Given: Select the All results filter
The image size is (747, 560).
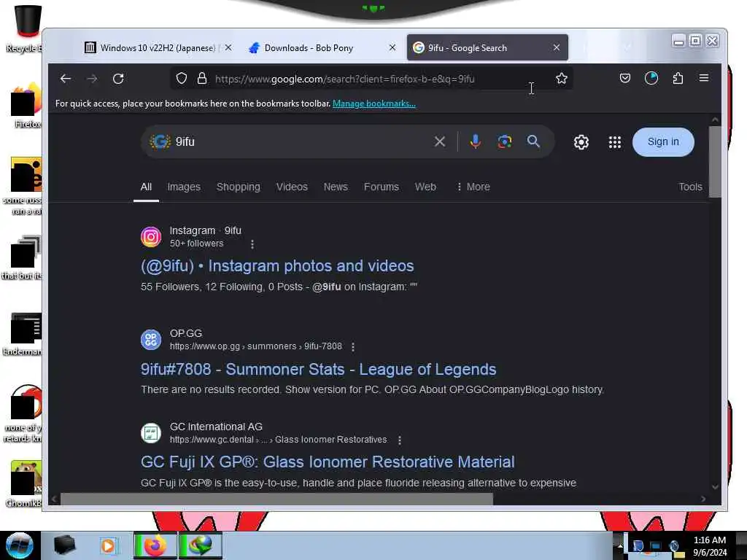Looking at the screenshot, I should tap(146, 187).
